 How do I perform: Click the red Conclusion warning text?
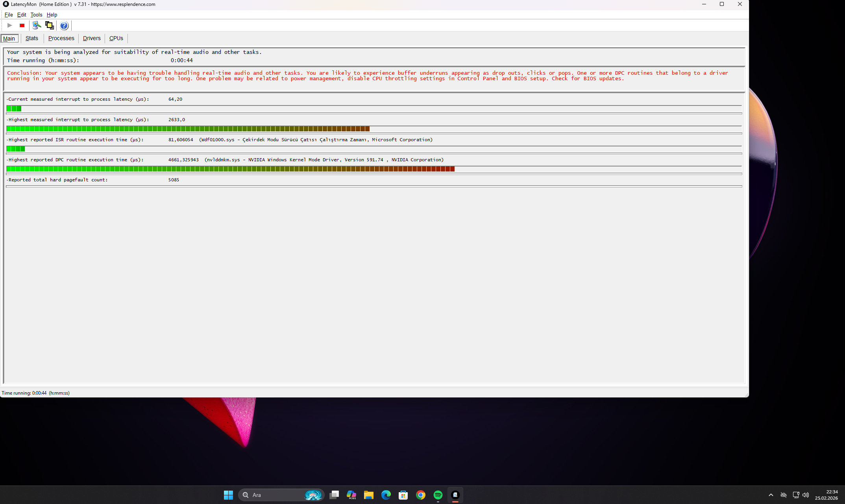[x=367, y=76]
